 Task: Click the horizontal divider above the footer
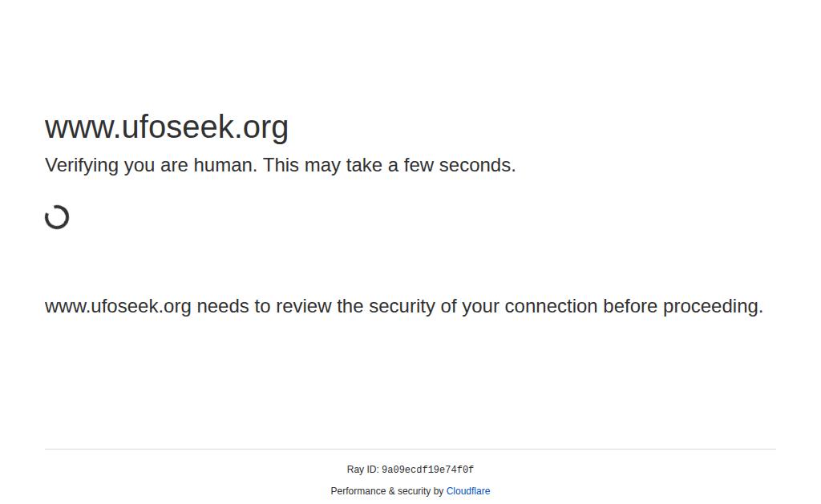410,449
